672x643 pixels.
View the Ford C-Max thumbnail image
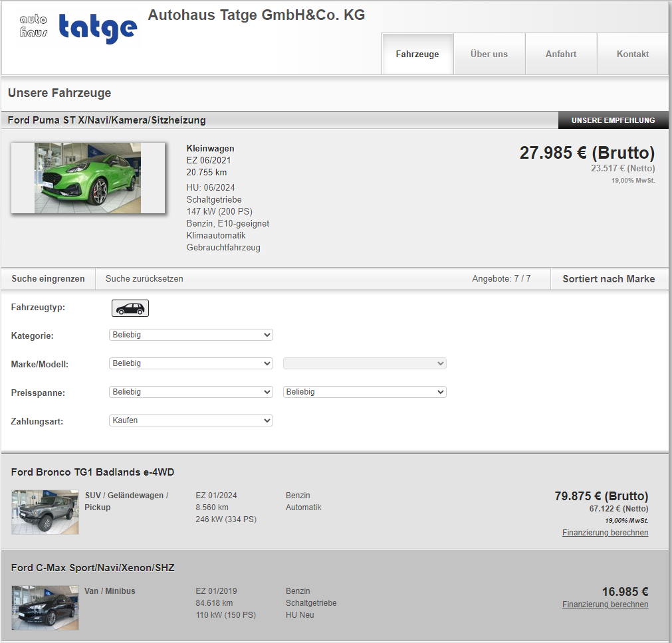click(x=45, y=607)
